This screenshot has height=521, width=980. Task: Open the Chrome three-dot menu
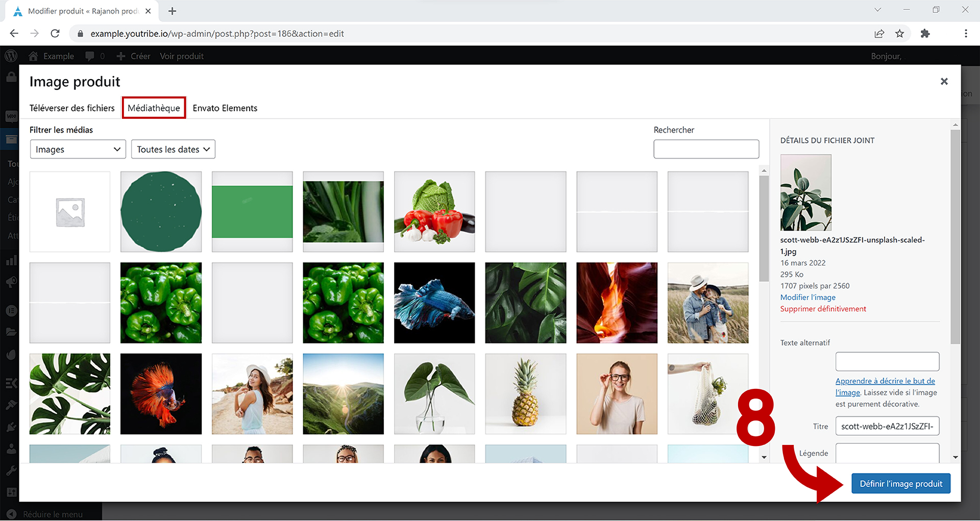965,34
